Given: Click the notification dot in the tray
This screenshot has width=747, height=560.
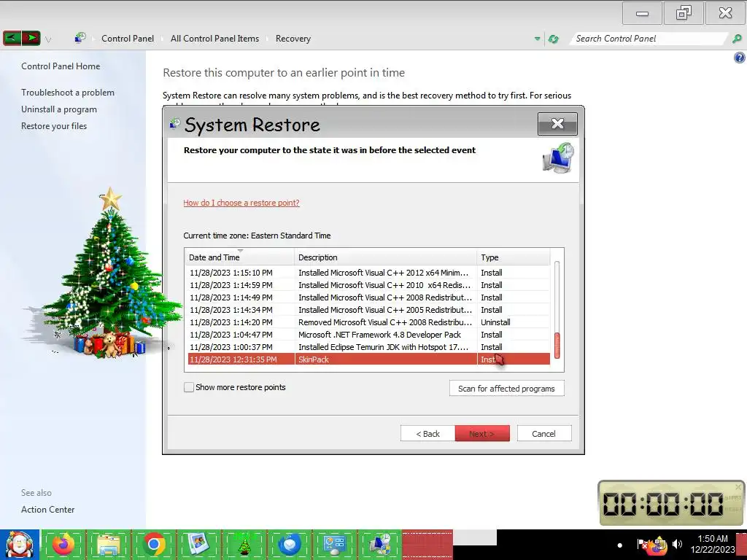Looking at the screenshot, I should 620,545.
